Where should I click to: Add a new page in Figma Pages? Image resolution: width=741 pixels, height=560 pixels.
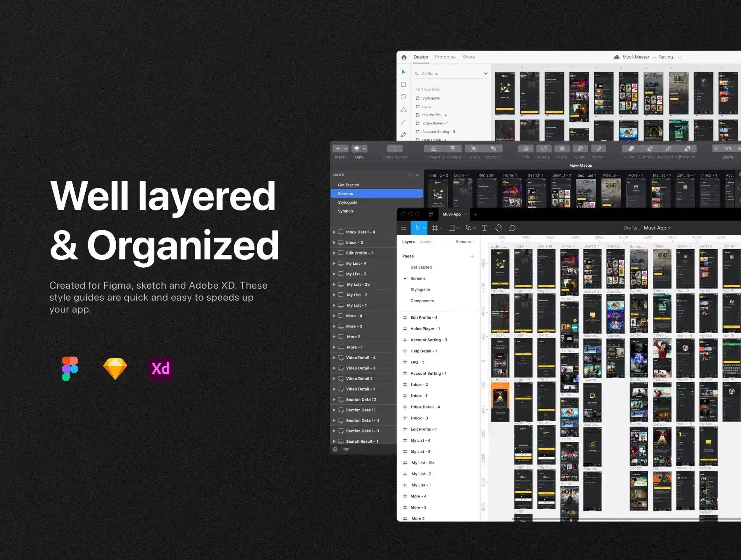point(472,256)
